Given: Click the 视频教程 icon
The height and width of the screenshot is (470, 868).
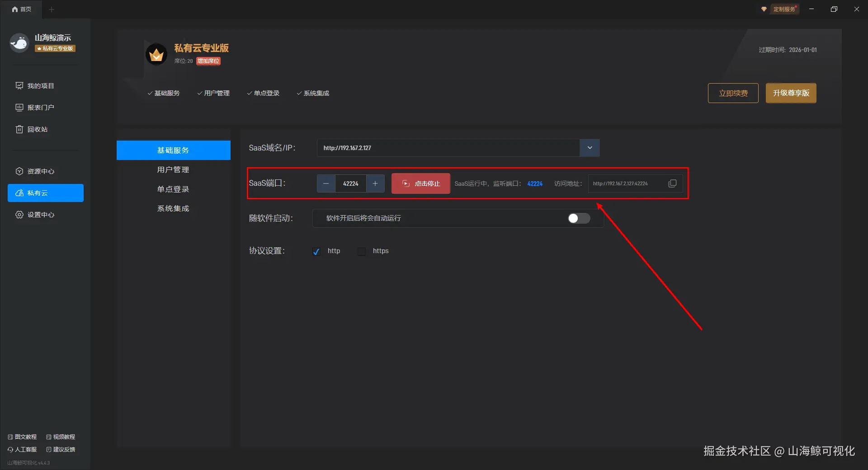Looking at the screenshot, I should click(49, 437).
